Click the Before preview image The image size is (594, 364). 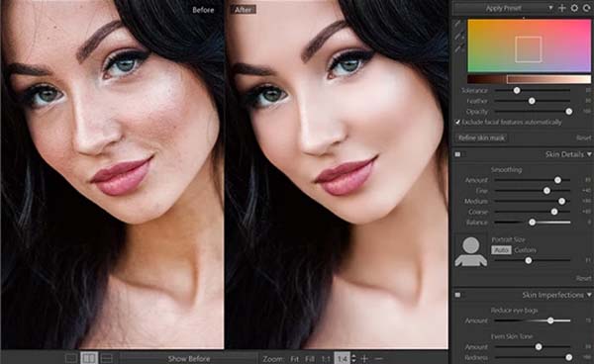pos(113,174)
